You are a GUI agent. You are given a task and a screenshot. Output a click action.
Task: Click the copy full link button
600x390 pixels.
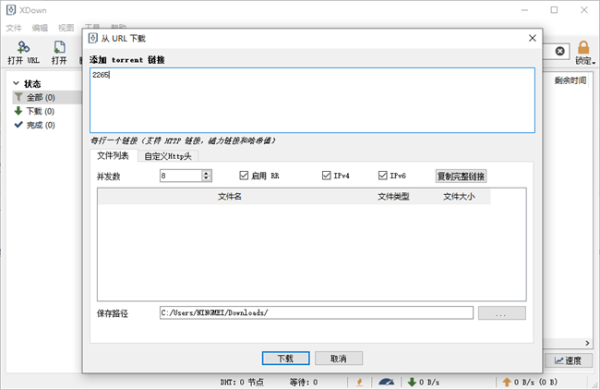pyautogui.click(x=461, y=176)
